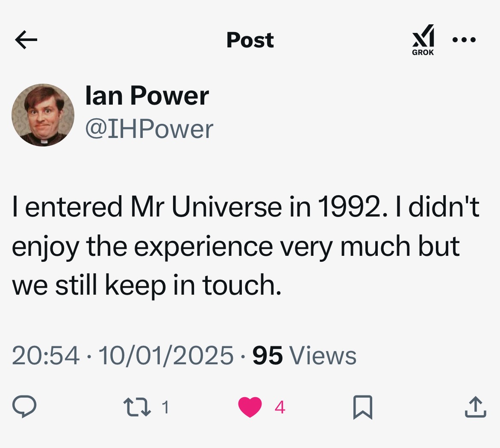Click the 20:54 timestamp

tap(46, 355)
